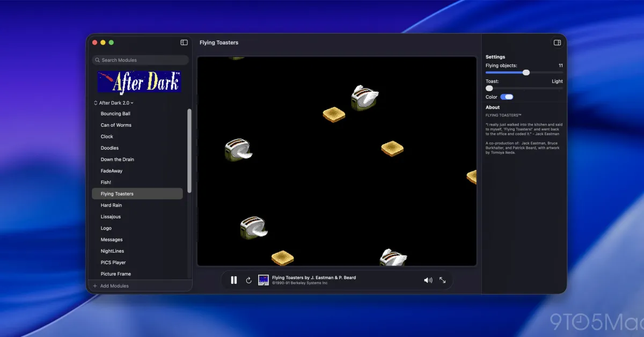Select the Picture Frame module
The image size is (644, 337).
[x=137, y=274]
